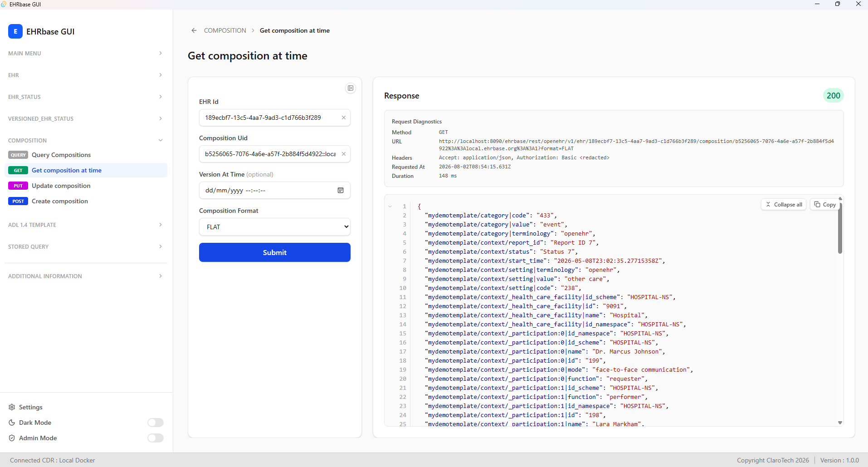Open Settings in the sidebar
868x467 pixels.
(x=30, y=407)
